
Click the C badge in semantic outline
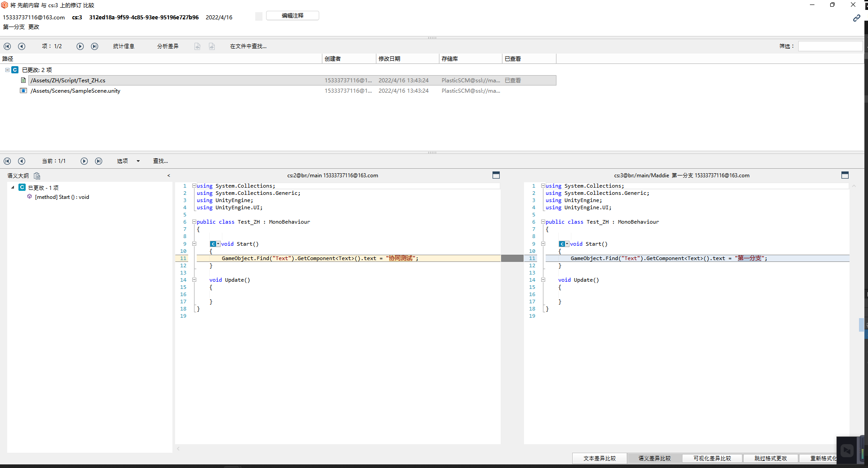[22, 187]
